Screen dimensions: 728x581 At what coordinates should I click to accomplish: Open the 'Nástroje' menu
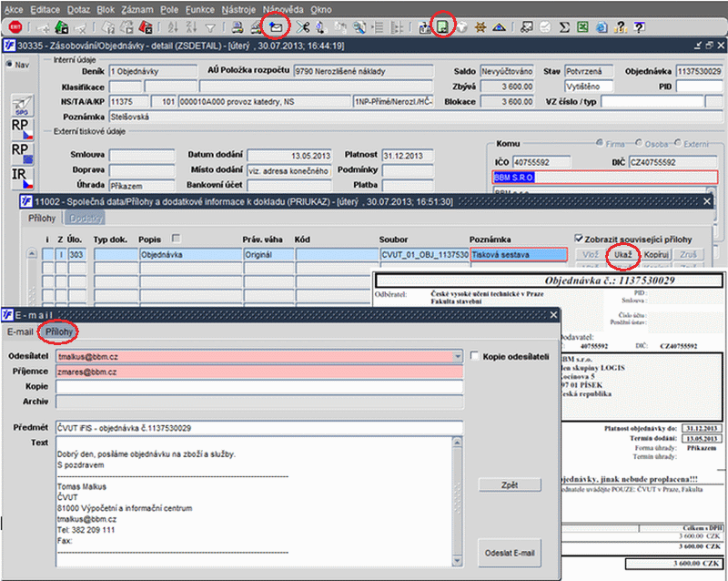point(239,8)
